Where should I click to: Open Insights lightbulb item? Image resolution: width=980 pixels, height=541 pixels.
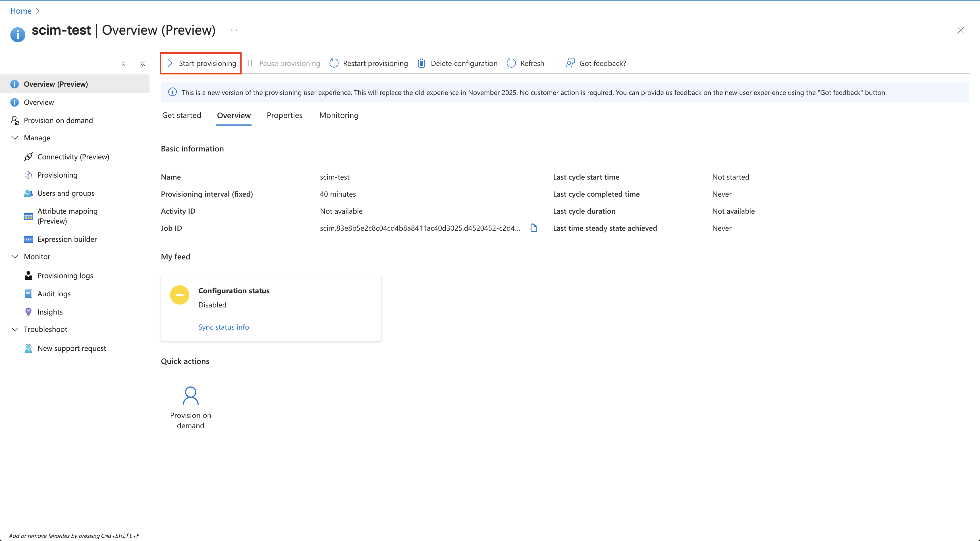point(28,312)
